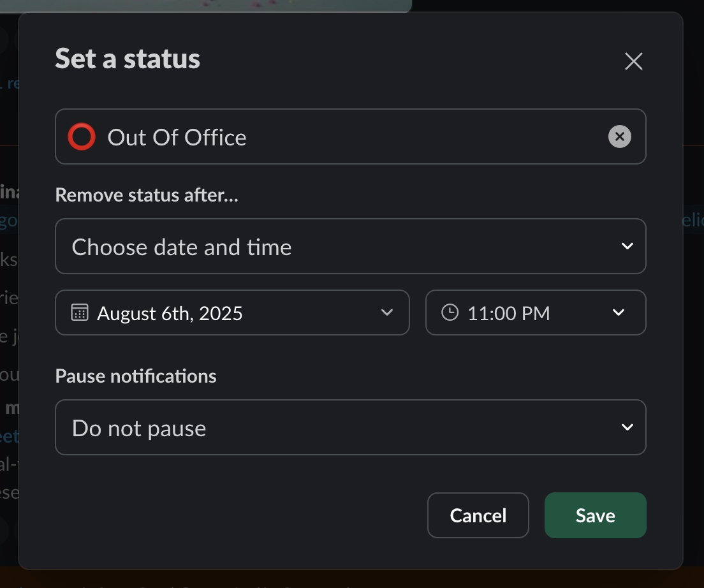Click the arrow beside 11:00 PM
Viewport: 704px width, 588px height.
click(x=618, y=312)
